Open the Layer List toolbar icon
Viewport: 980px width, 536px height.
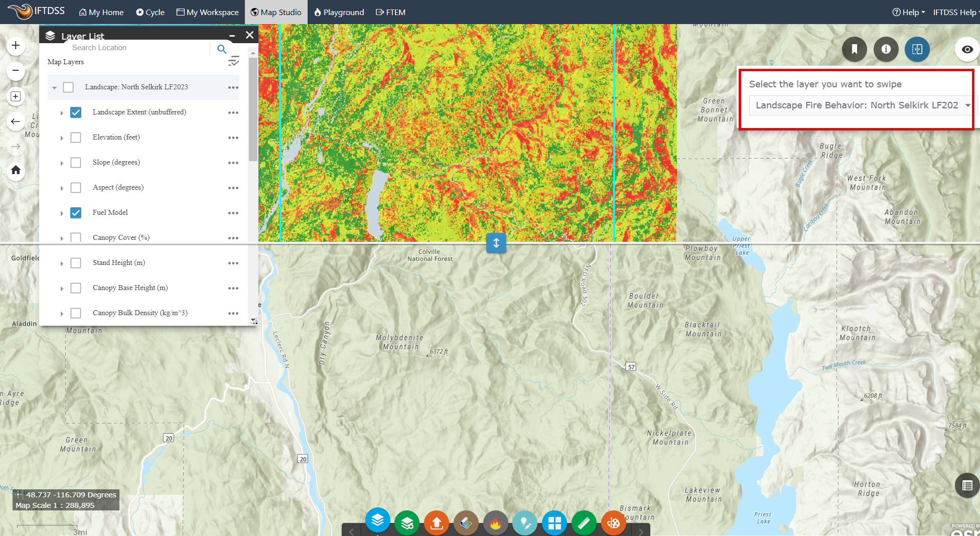(x=378, y=522)
